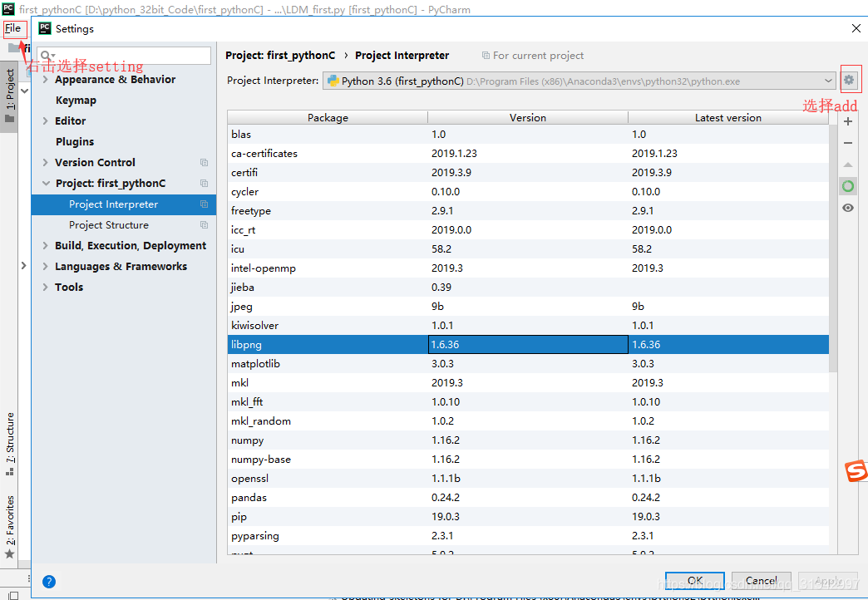Screen dimensions: 868x600
Task: Click the package list vertical scrollbar
Action: coord(833,248)
